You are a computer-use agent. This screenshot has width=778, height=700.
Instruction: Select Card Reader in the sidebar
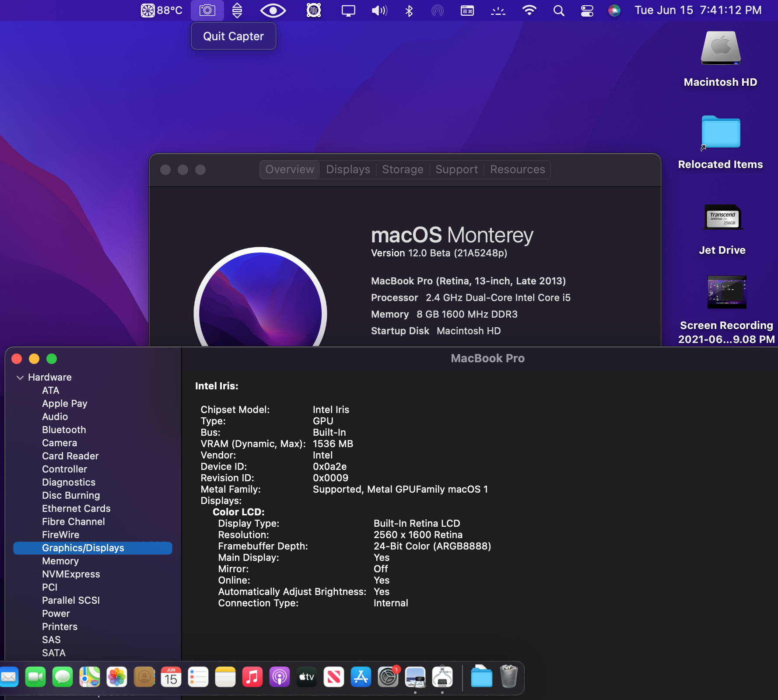point(70,456)
